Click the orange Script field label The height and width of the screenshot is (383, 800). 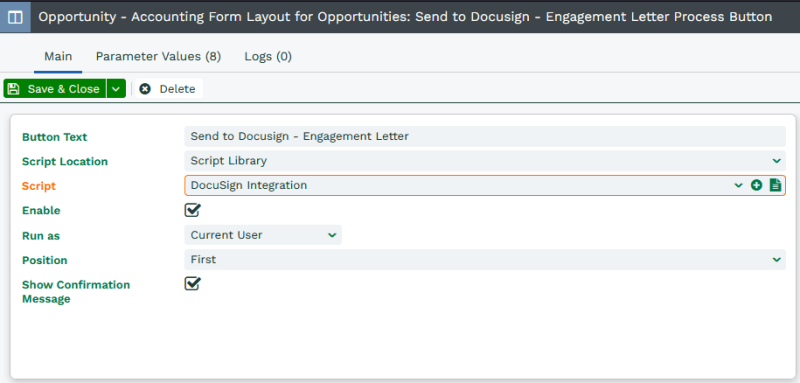(x=39, y=186)
